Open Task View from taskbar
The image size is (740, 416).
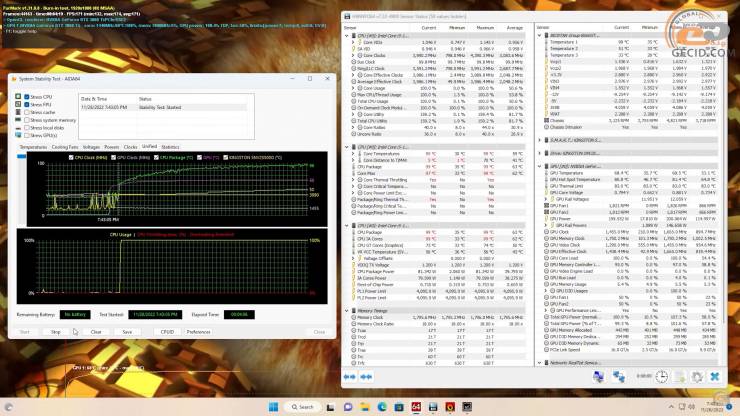click(330, 407)
